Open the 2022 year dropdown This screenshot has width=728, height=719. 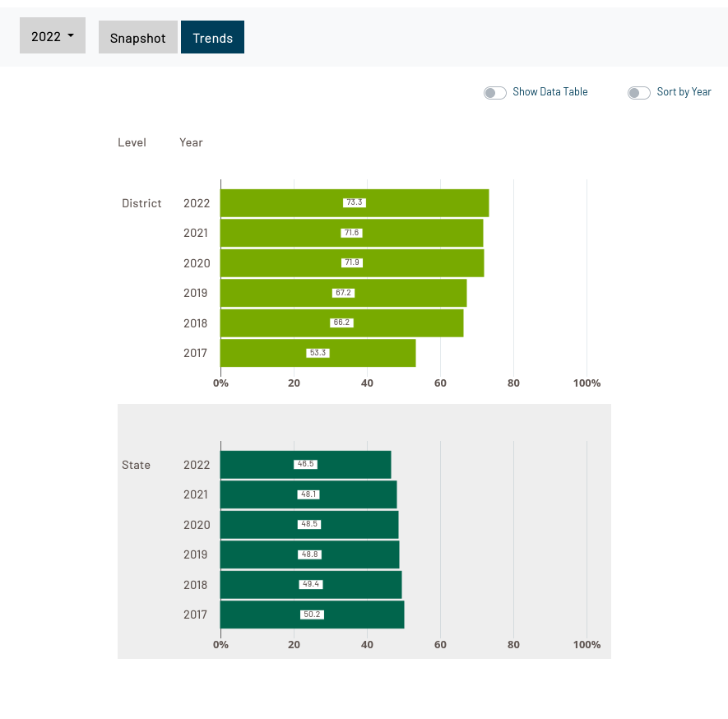coord(53,36)
